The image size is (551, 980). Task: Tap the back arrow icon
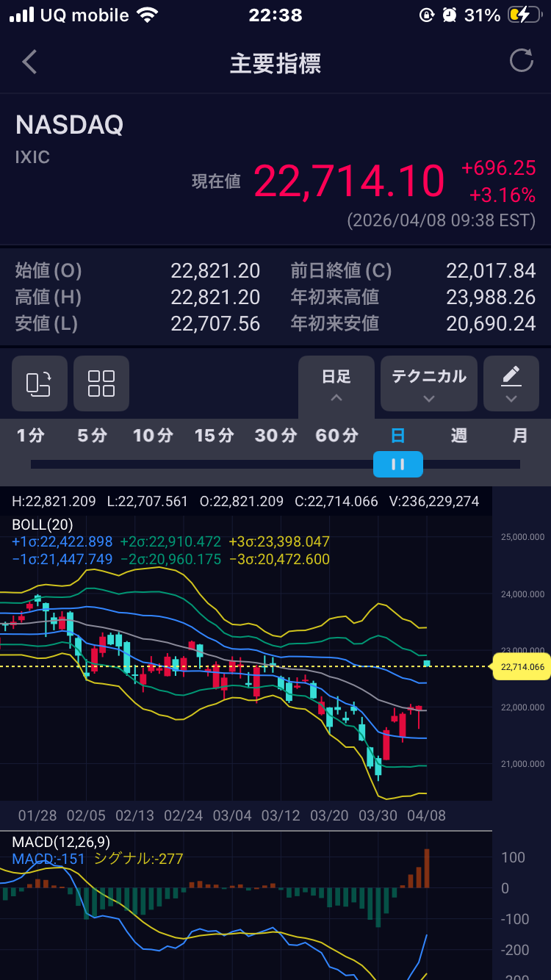[x=29, y=62]
